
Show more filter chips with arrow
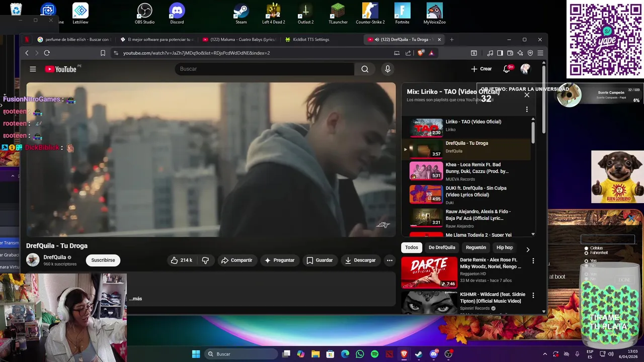coord(528,249)
